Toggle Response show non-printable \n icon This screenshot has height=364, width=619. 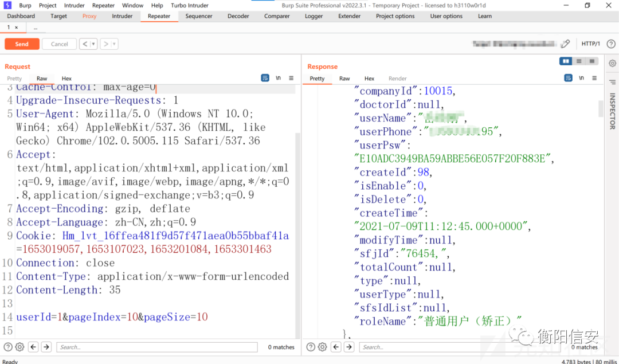582,78
